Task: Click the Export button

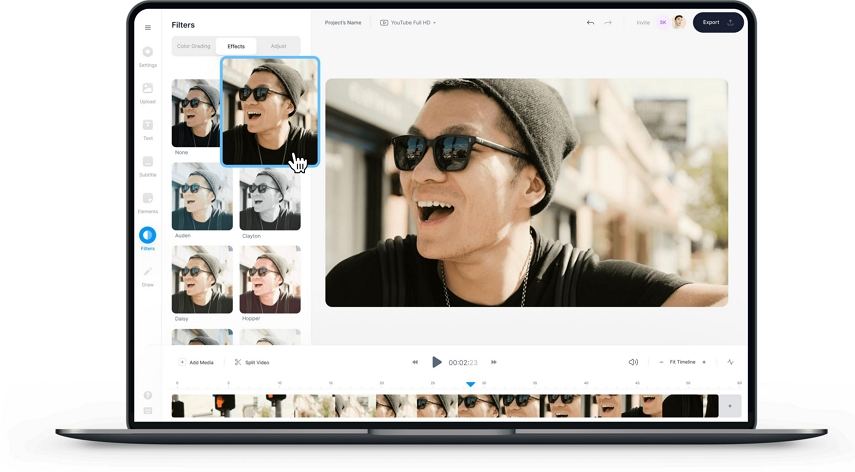Action: tap(718, 22)
